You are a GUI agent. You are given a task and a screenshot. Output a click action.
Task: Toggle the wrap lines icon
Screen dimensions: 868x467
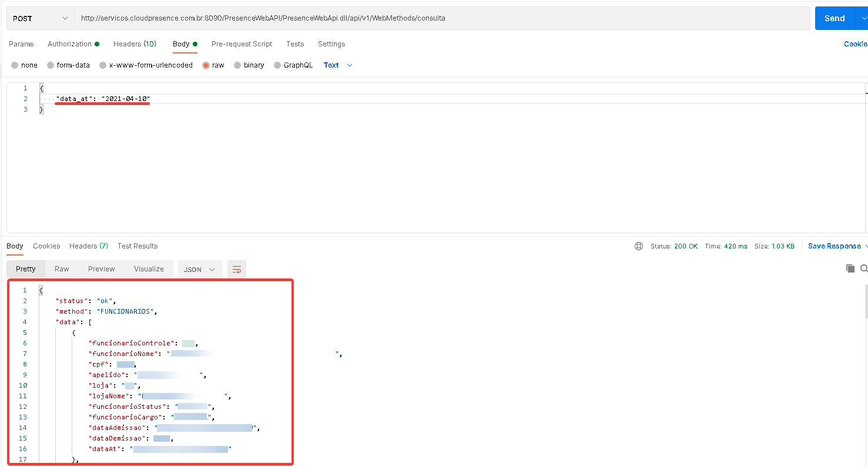click(x=237, y=270)
